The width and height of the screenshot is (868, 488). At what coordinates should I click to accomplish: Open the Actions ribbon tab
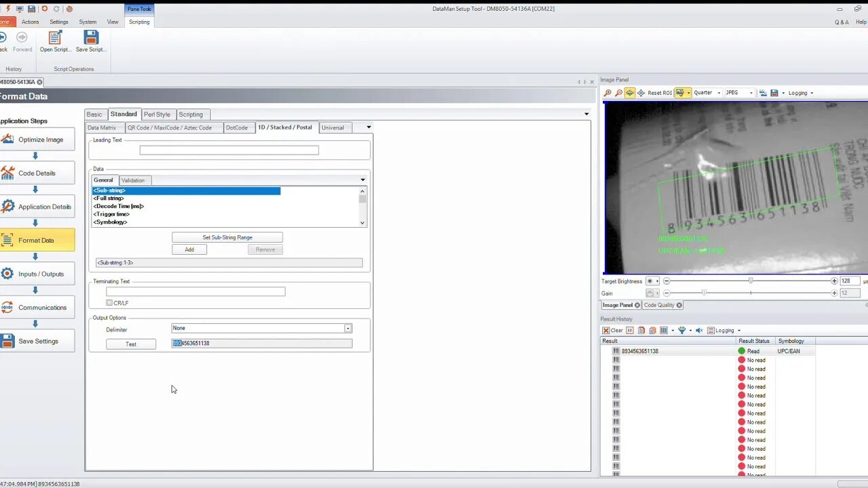[30, 22]
